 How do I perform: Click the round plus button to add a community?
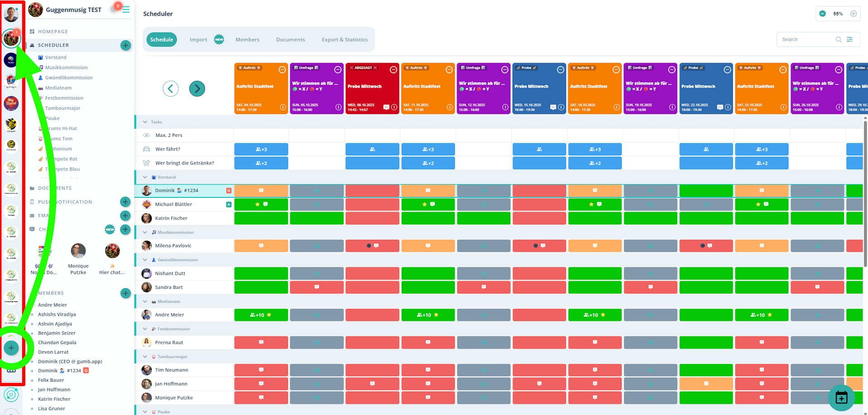pyautogui.click(x=11, y=348)
